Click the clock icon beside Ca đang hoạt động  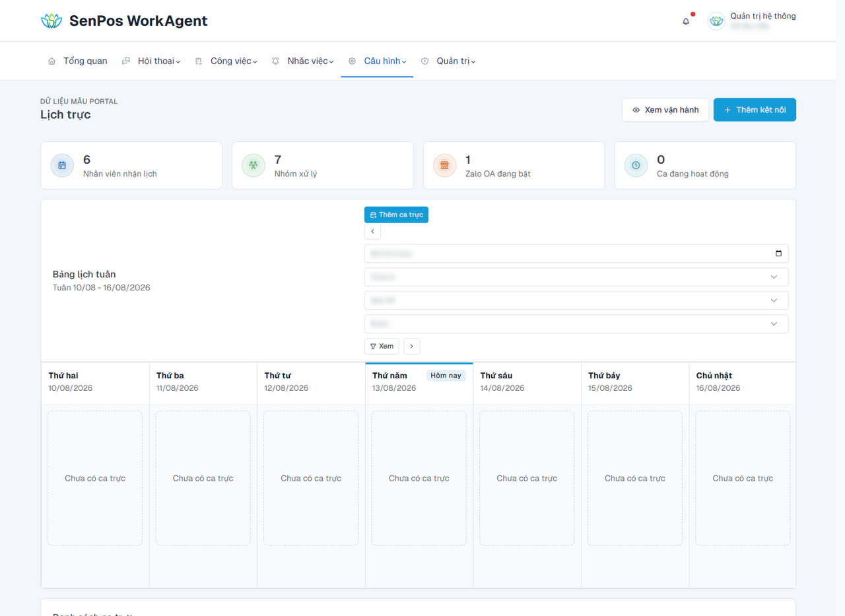click(x=636, y=165)
